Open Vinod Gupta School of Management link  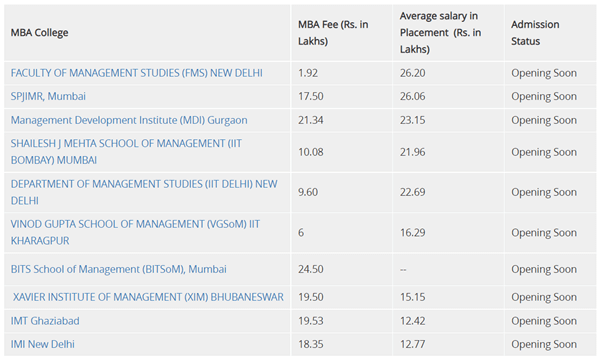point(135,232)
